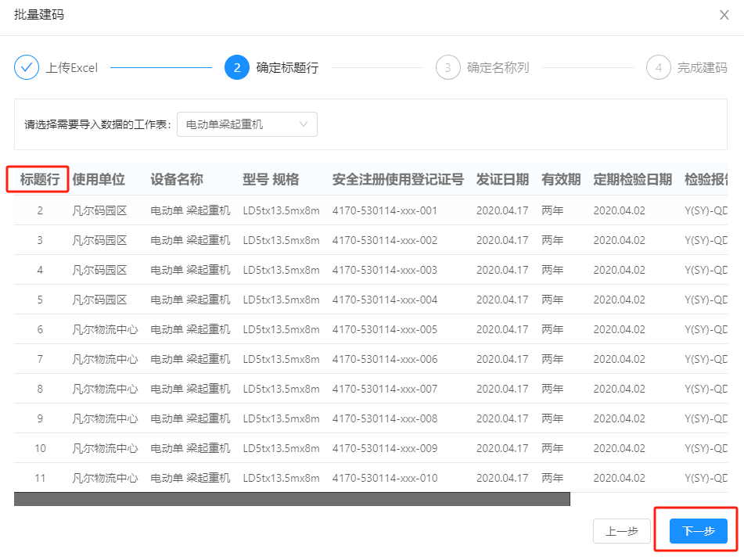Viewport: 744px width, 560px height.
Task: Click the 上传Excel step label
Action: [x=72, y=67]
